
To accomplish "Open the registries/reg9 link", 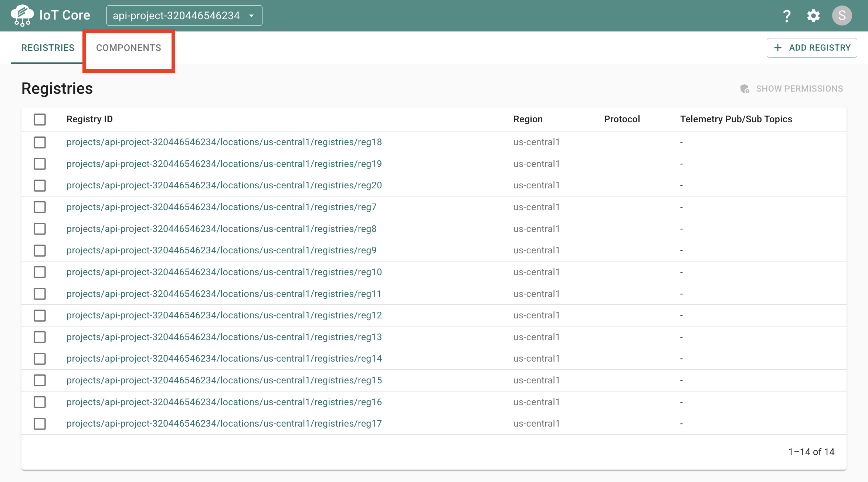I will tap(221, 250).
